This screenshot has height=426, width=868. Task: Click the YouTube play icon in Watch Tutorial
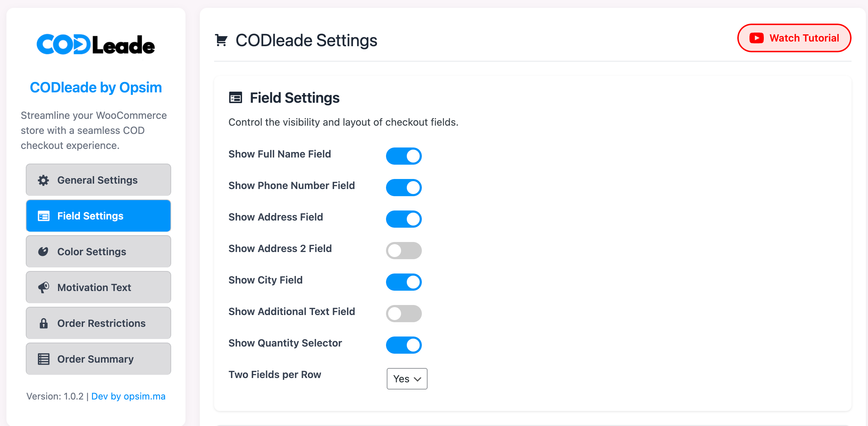coord(757,38)
